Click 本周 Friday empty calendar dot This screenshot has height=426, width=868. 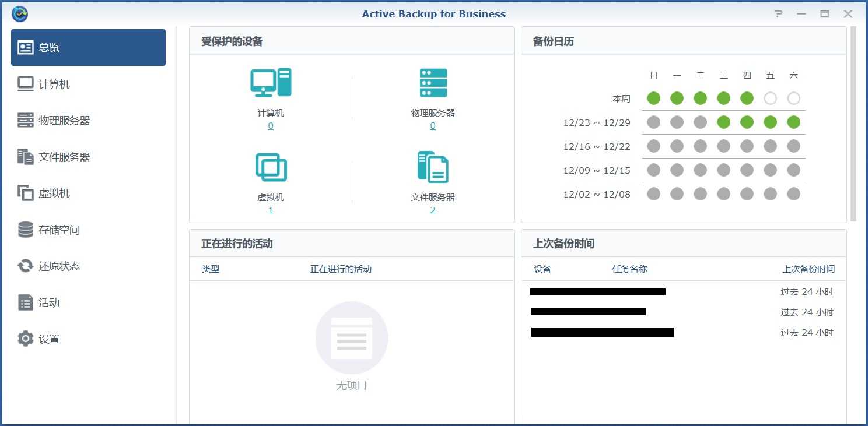[x=771, y=98]
